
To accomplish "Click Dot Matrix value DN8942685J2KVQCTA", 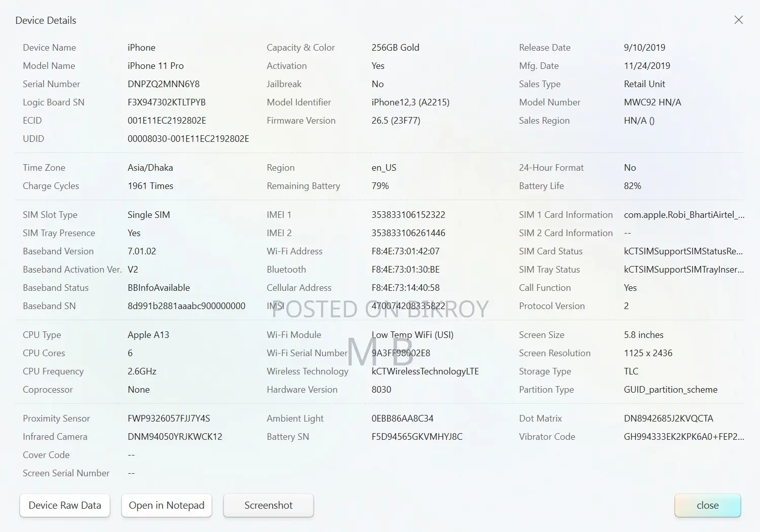I will [x=669, y=419].
